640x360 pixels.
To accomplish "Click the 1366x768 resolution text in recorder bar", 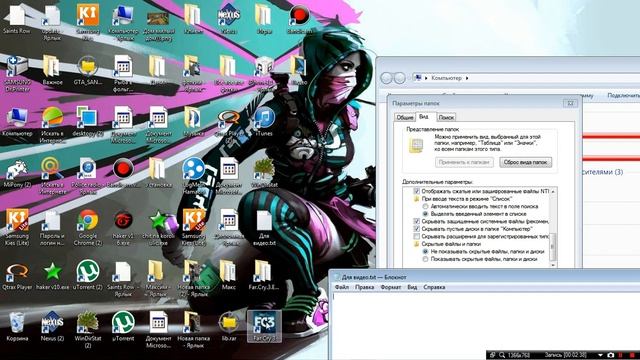I will tap(519, 355).
